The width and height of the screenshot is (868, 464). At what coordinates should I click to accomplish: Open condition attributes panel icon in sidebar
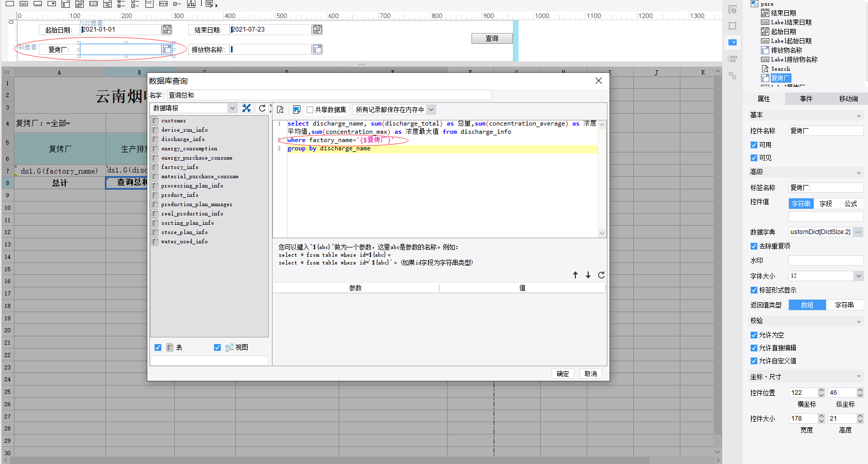733,59
